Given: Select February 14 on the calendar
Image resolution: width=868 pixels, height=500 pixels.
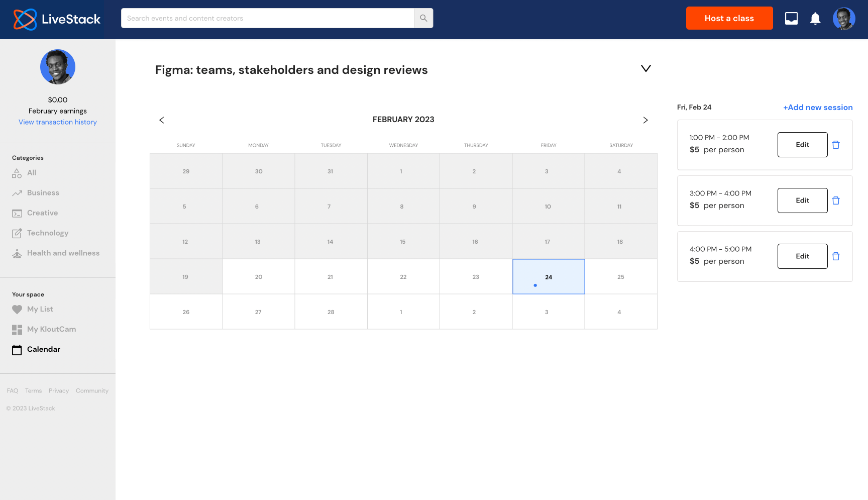Looking at the screenshot, I should (331, 242).
